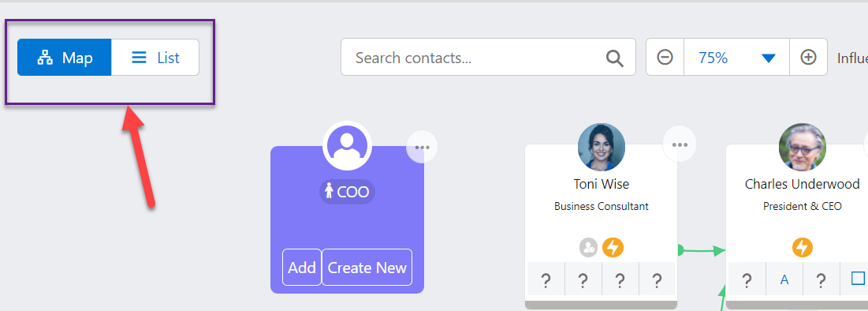Viewport: 868px width, 311px height.
Task: Click Create New on the COO card
Action: coord(367,268)
